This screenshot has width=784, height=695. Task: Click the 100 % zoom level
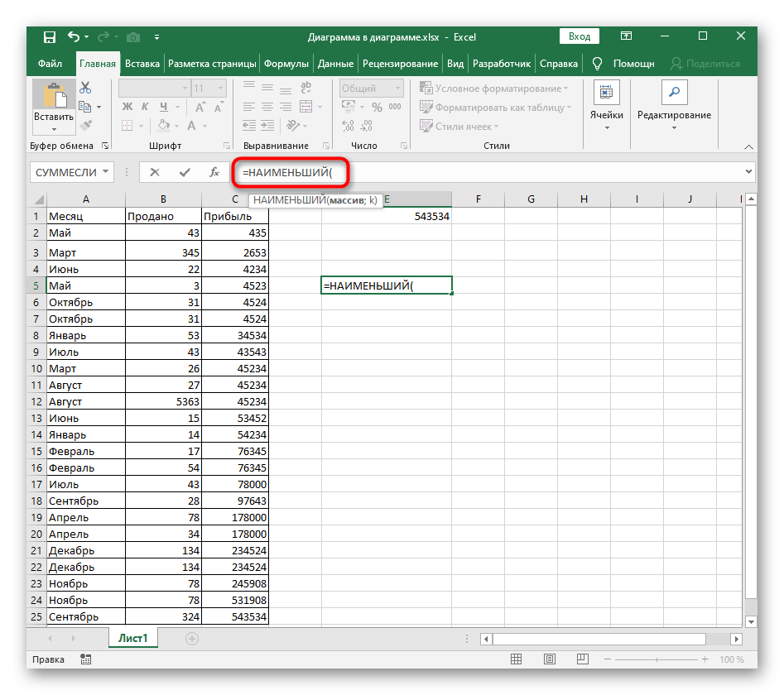pos(732,659)
